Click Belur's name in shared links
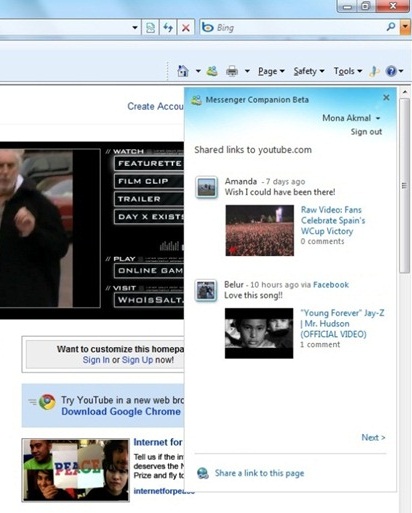Image resolution: width=412 pixels, height=513 pixels. pos(234,284)
